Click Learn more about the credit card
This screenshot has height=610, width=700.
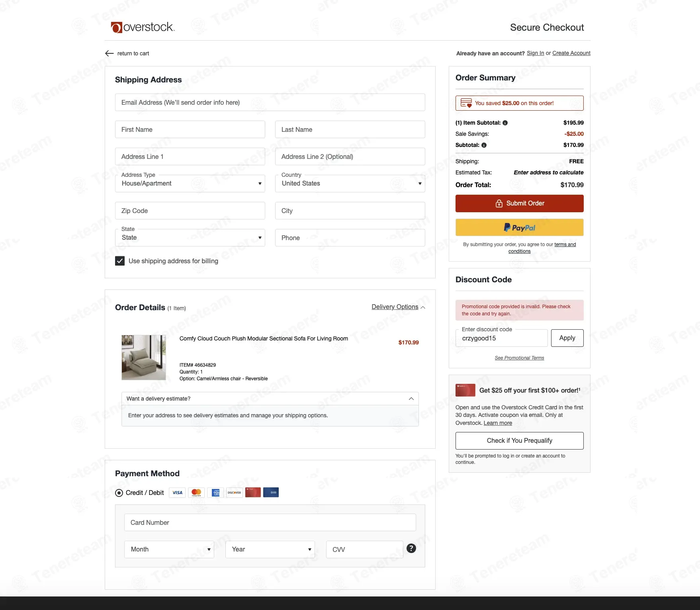(498, 423)
